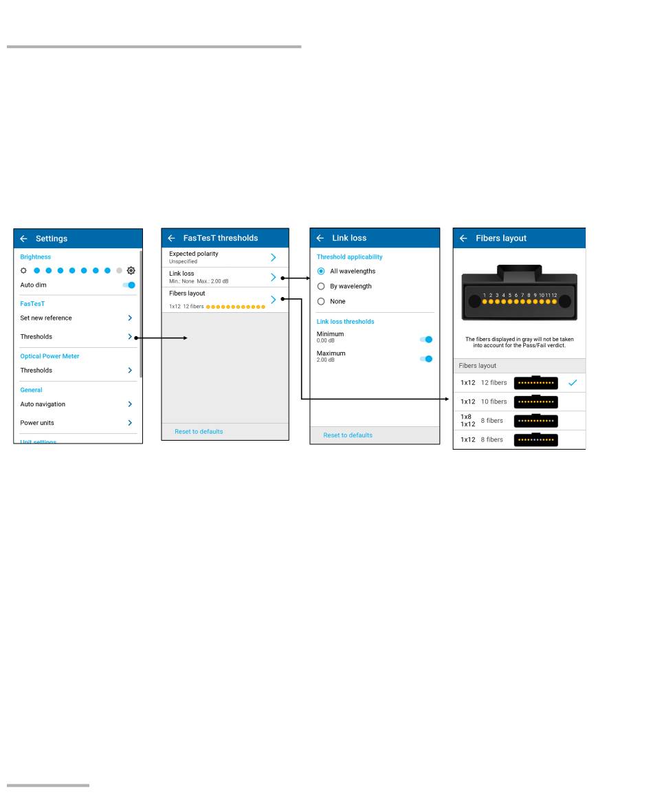653x812 pixels.
Task: Select the bottom 1x12 8 fibers layout
Action: [520, 439]
